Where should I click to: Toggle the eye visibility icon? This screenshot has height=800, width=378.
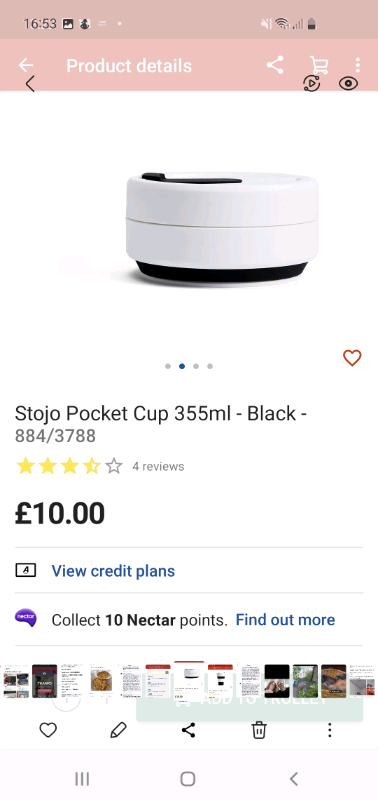(x=348, y=83)
